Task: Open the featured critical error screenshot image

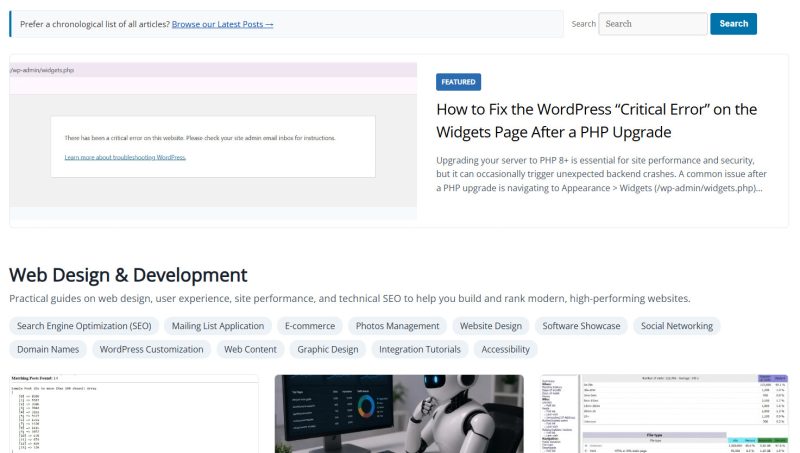Action: 213,141
